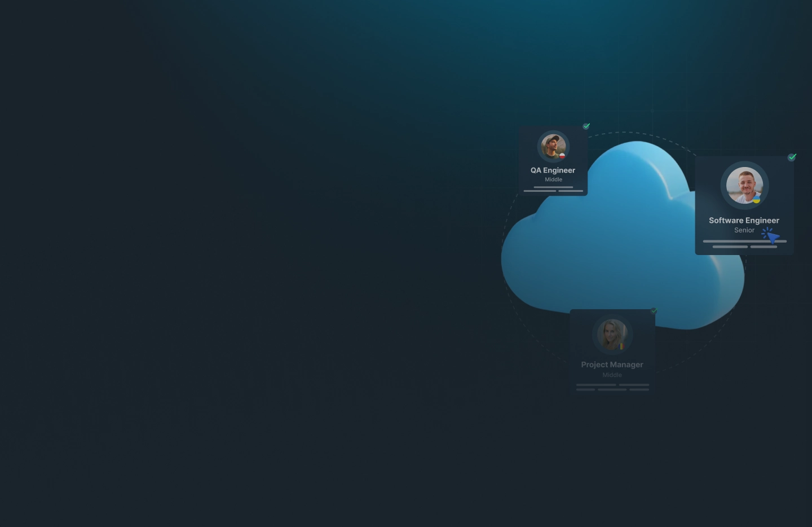Viewport: 812px width, 527px height.
Task: Toggle the green checkmark on Software Engineer card
Action: pyautogui.click(x=792, y=157)
